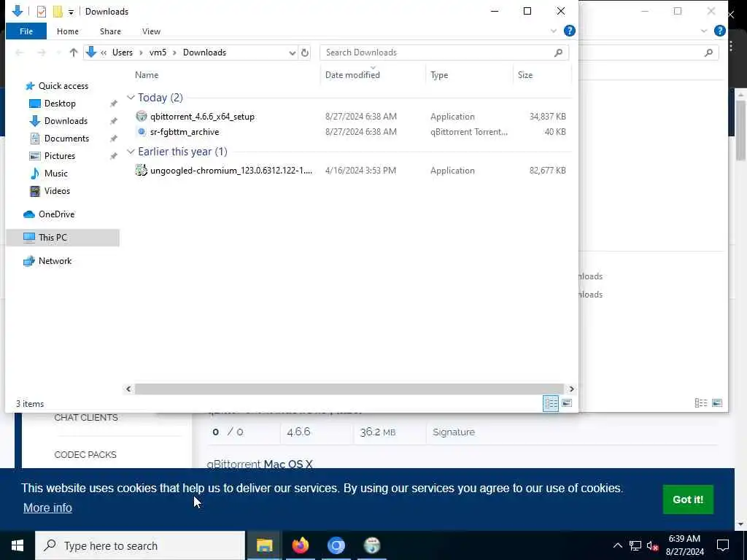Open the Signature link on the webpage

coord(454,432)
